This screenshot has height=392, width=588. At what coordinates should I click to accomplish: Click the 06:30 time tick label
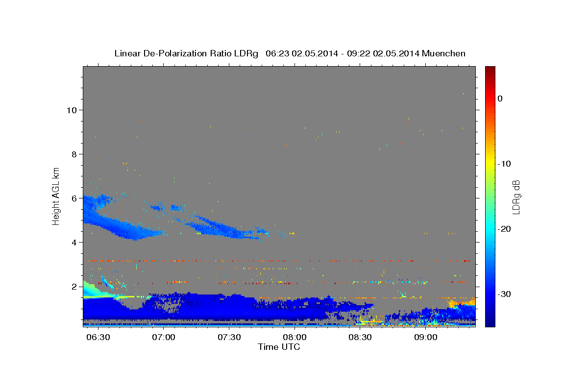(98, 338)
